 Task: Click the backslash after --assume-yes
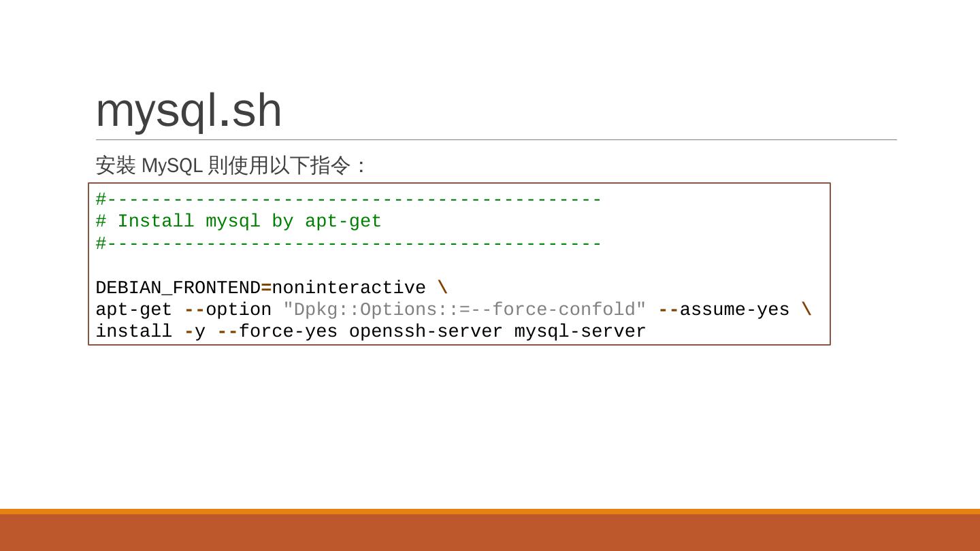point(806,310)
